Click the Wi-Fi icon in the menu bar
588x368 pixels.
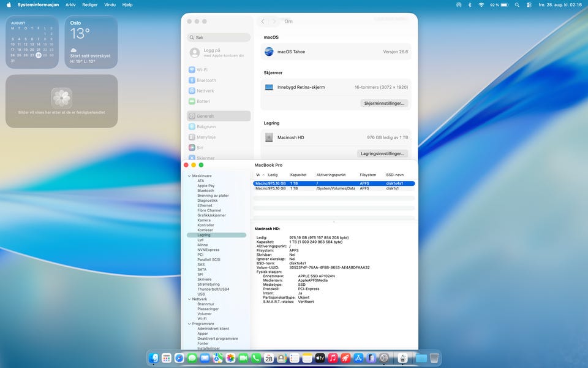click(481, 5)
